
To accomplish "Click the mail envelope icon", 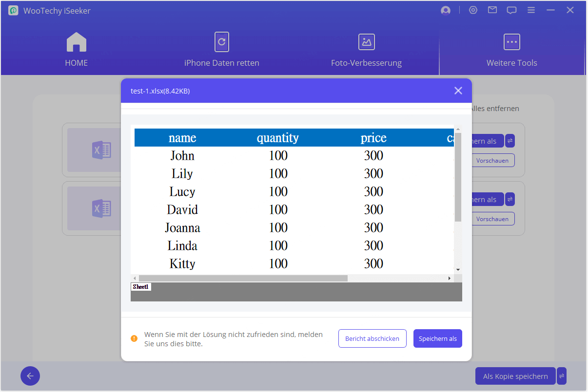I will [x=492, y=10].
